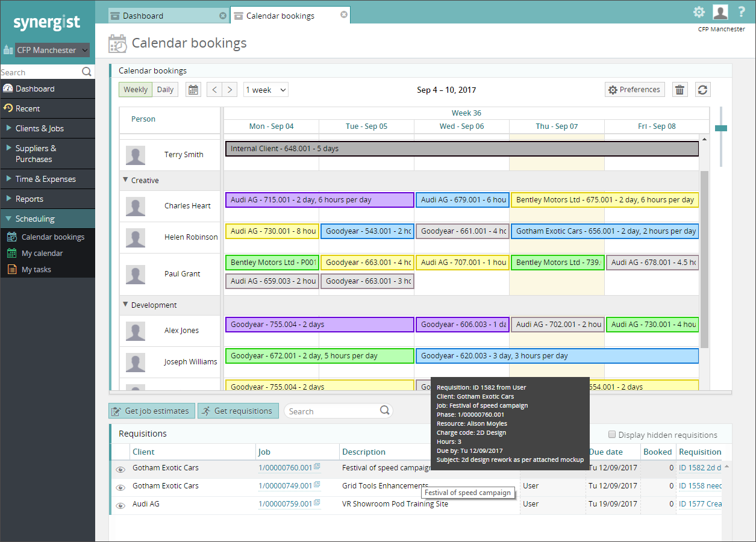
Task: Open popup icon beside job 1/00000760.001
Action: tap(317, 467)
